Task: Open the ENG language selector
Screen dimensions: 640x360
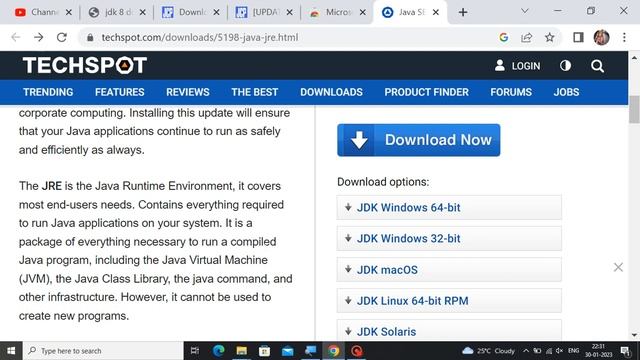Action: click(x=573, y=351)
